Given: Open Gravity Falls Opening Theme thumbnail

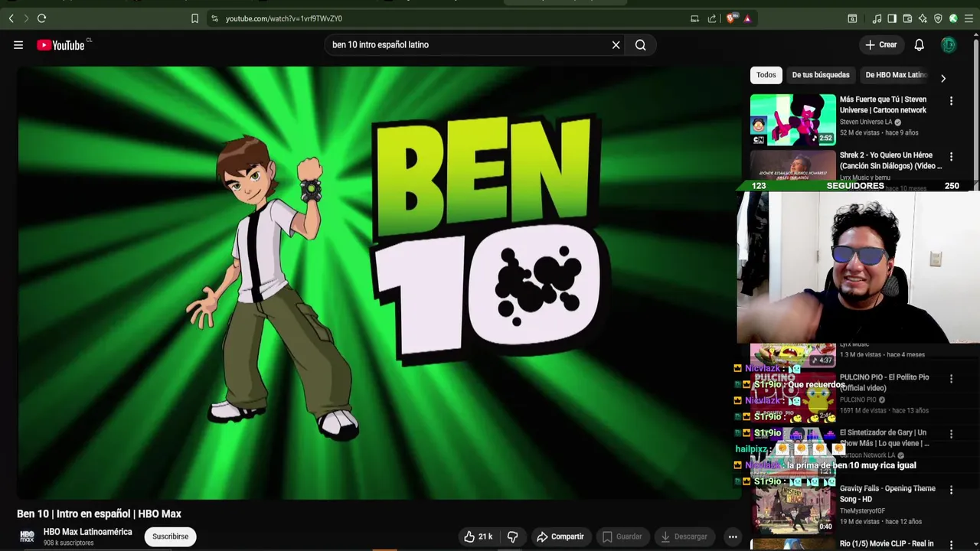Looking at the screenshot, I should tap(793, 510).
